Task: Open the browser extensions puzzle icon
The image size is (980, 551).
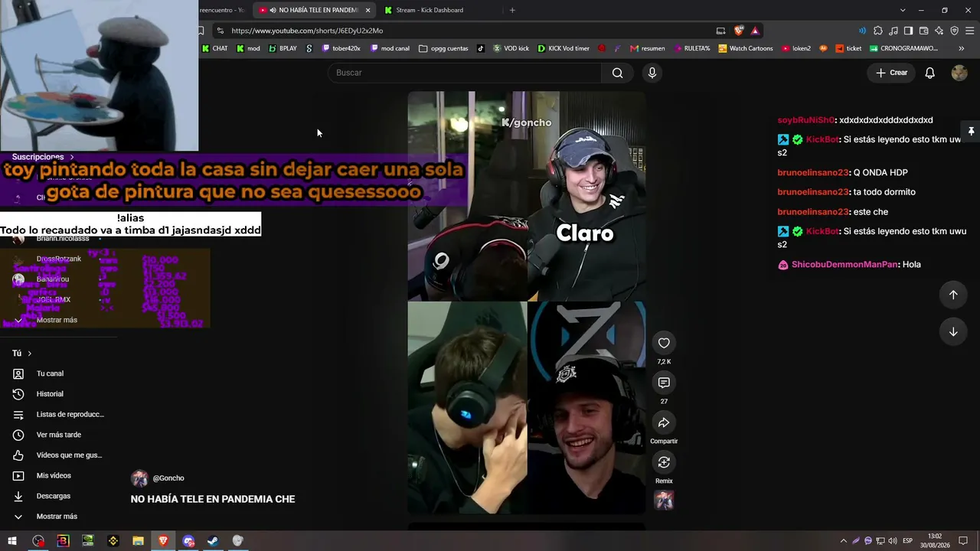Action: point(878,31)
